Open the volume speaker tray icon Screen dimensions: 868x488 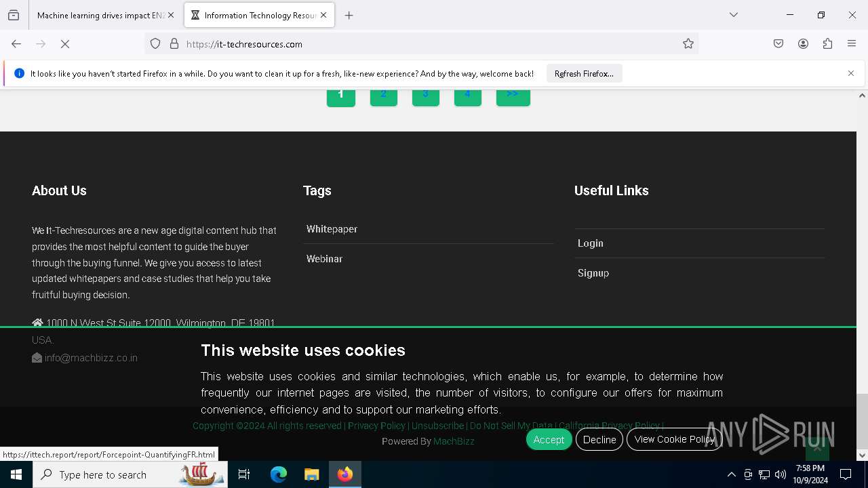[x=781, y=474]
